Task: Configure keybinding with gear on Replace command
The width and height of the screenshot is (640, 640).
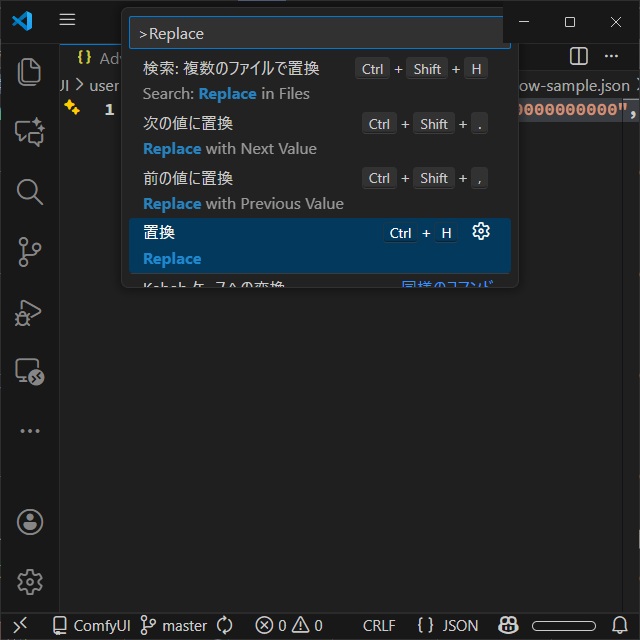Action: [x=481, y=232]
